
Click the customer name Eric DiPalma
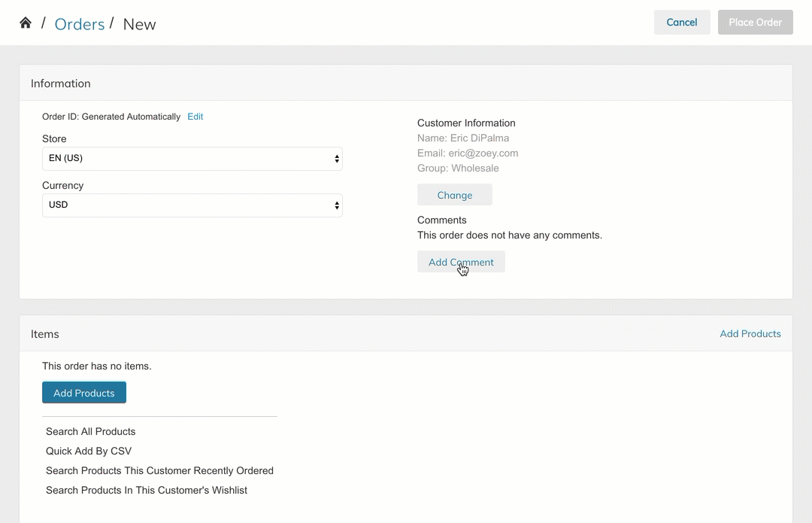pyautogui.click(x=479, y=138)
